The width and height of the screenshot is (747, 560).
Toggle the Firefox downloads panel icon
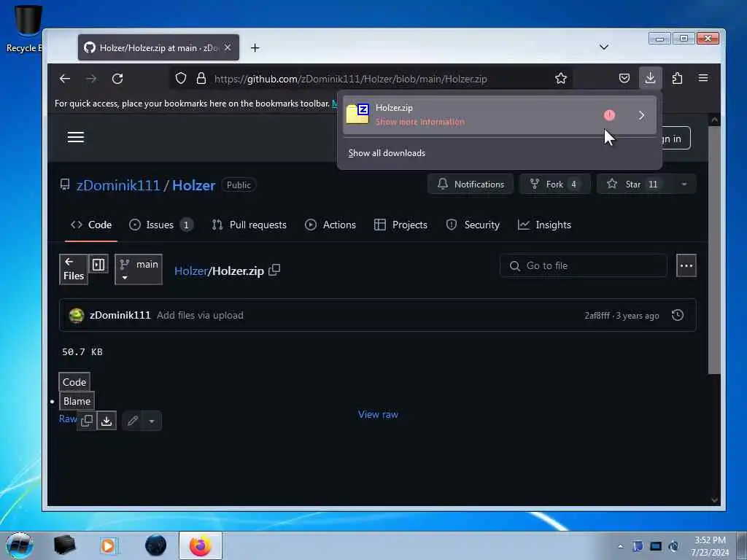(650, 78)
